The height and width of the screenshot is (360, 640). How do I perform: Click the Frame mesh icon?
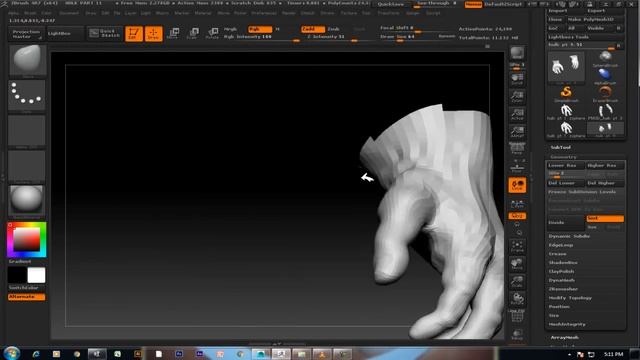coord(517,246)
